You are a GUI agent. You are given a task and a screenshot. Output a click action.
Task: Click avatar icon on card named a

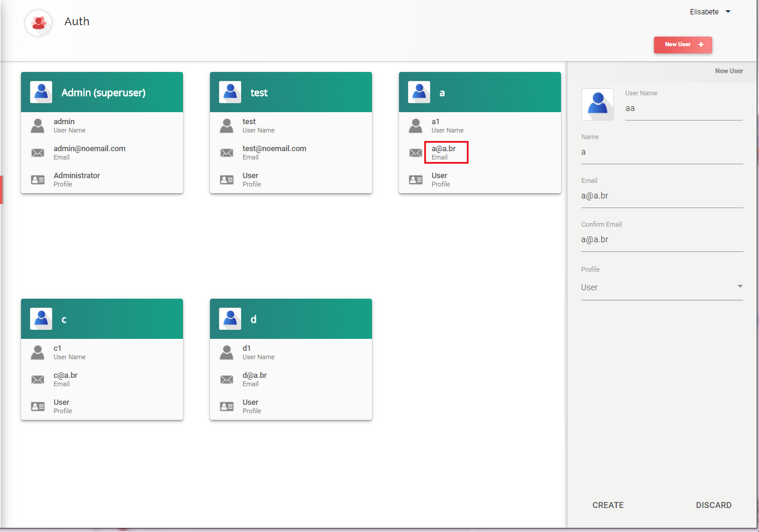pos(419,92)
